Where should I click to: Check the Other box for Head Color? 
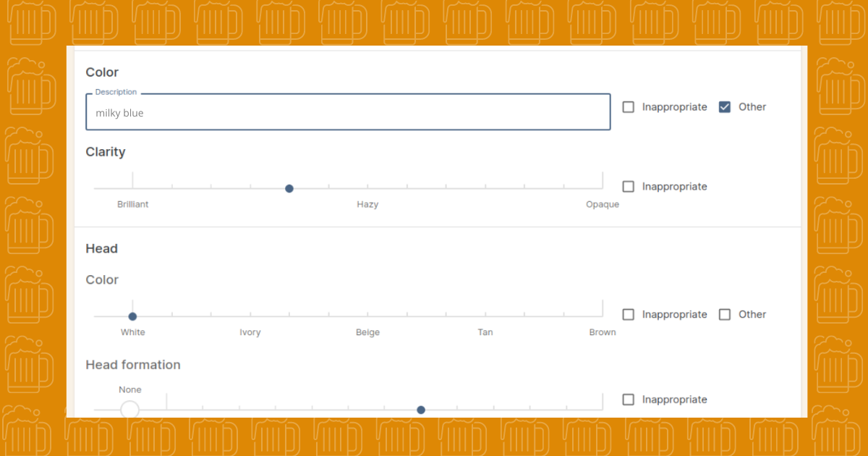pos(725,315)
